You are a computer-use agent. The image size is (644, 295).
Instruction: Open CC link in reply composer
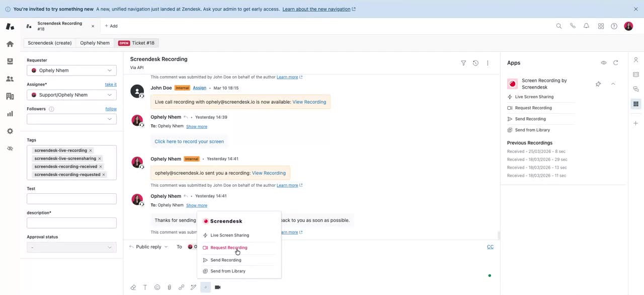pos(490,247)
